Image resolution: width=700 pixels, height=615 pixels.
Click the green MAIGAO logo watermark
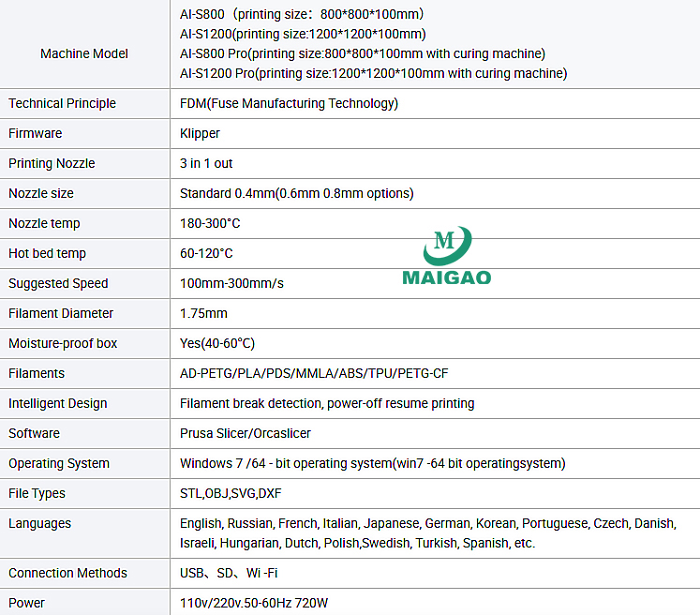[446, 255]
